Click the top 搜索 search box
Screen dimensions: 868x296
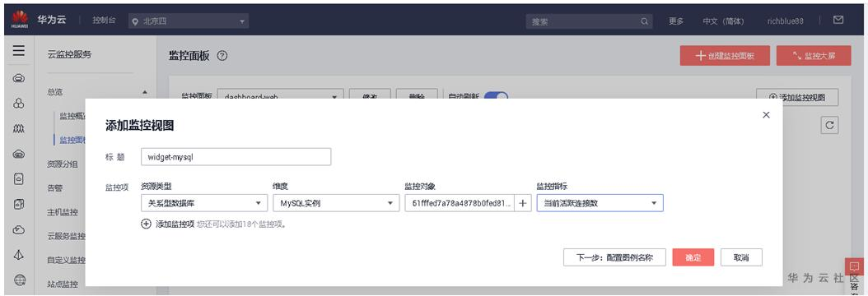tap(589, 21)
